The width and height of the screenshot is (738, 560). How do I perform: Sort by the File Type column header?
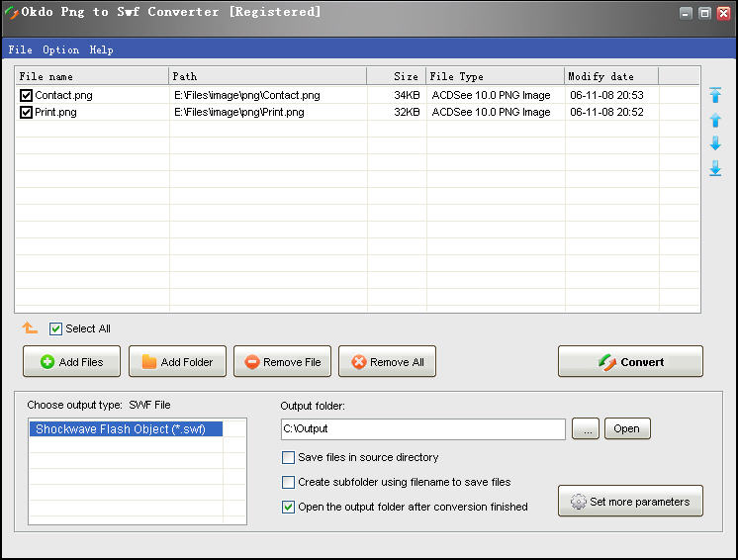(496, 76)
